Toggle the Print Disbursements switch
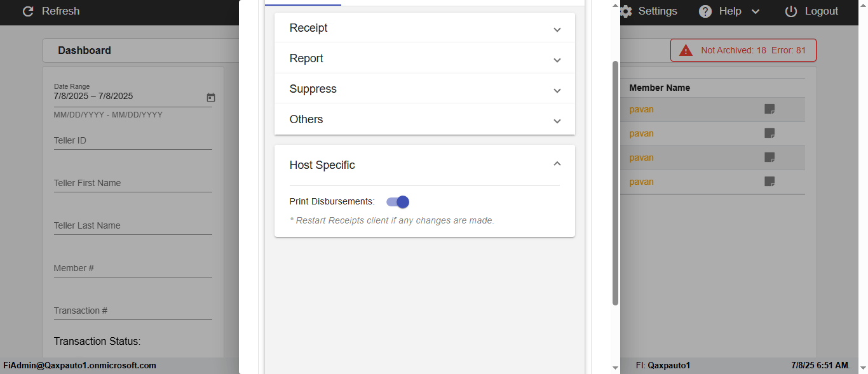868x374 pixels. [x=398, y=202]
